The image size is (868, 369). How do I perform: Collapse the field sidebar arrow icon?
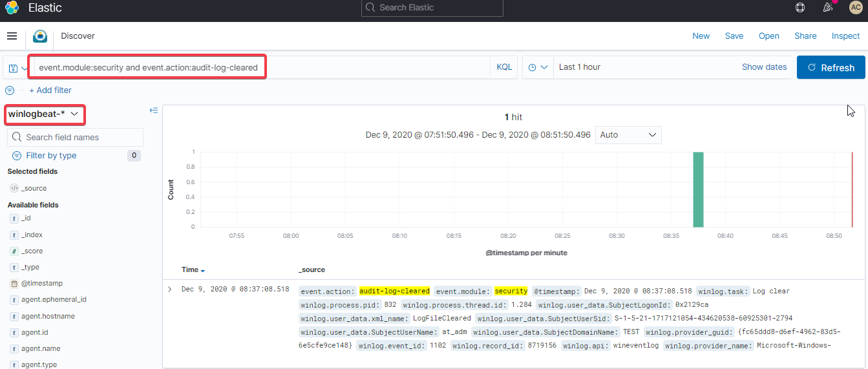tap(154, 111)
